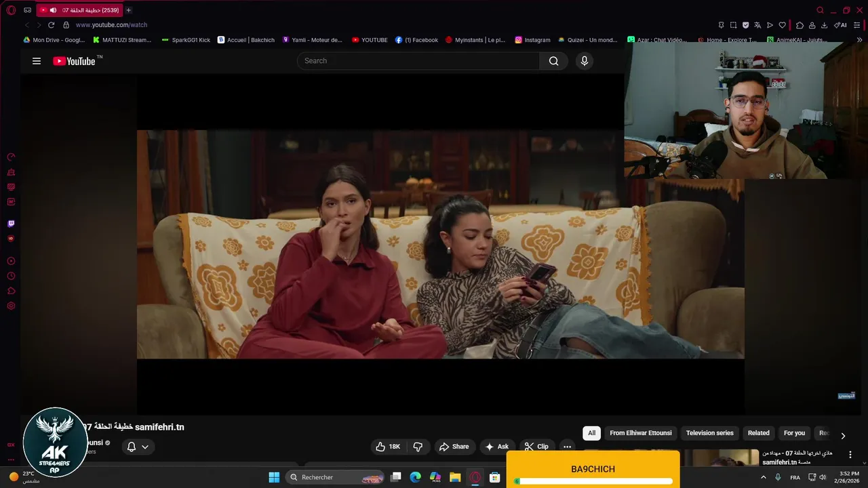The width and height of the screenshot is (868, 488).
Task: Open Easy Setup sliders icon
Action: (x=858, y=25)
